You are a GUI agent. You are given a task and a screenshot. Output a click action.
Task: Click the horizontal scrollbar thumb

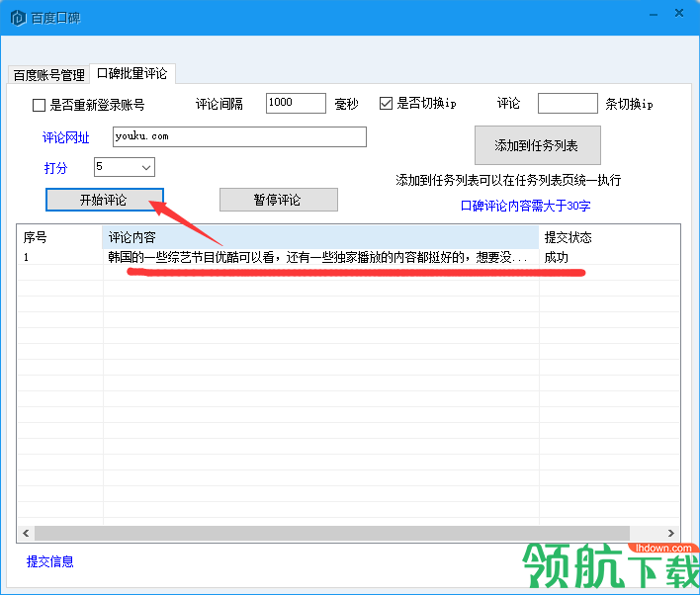331,533
